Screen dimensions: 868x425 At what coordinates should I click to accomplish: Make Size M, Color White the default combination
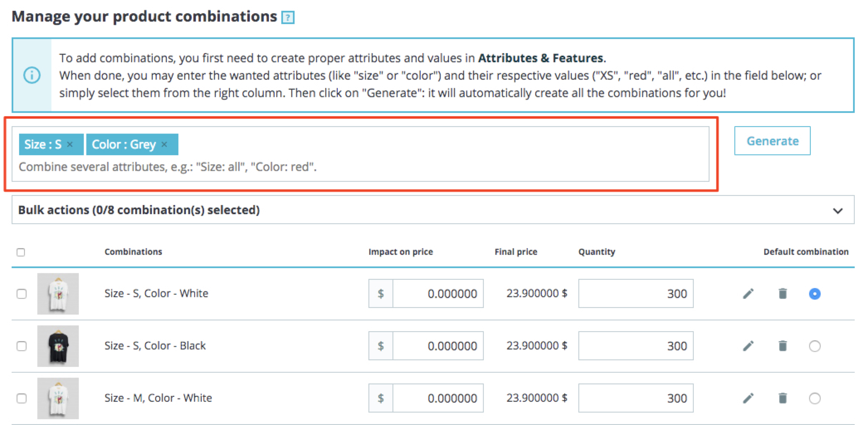(814, 398)
